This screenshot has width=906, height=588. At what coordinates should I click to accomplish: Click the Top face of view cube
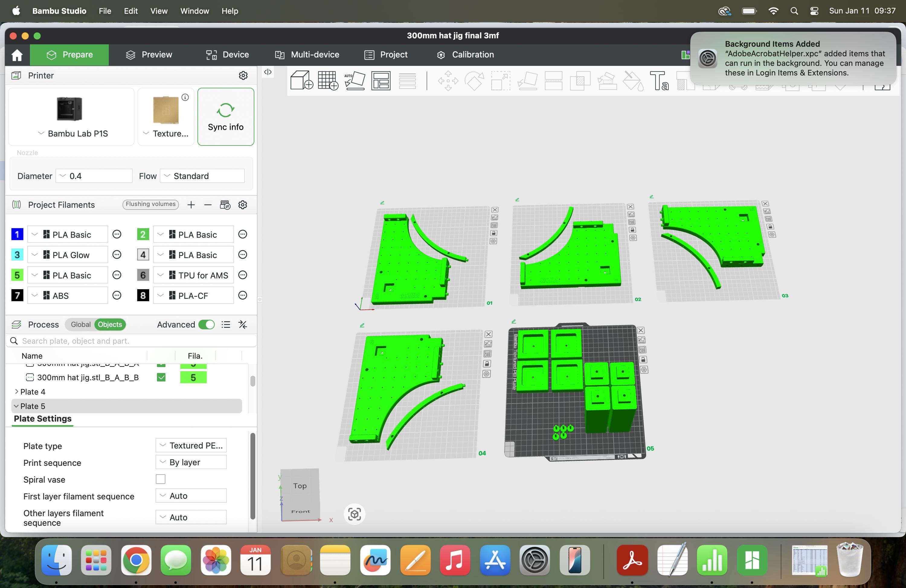[x=300, y=486]
